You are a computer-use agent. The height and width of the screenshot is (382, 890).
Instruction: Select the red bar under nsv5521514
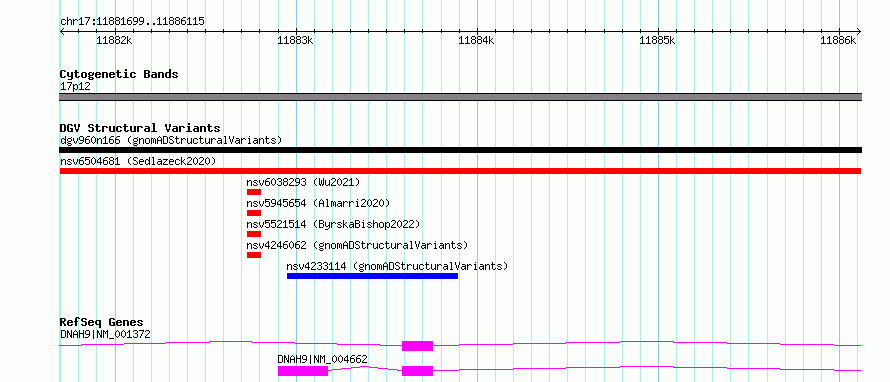254,234
